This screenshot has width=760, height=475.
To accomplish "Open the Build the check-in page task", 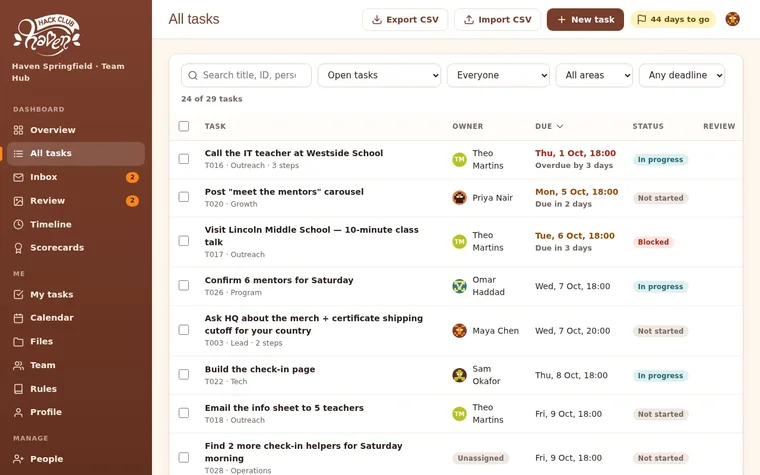I will point(260,369).
